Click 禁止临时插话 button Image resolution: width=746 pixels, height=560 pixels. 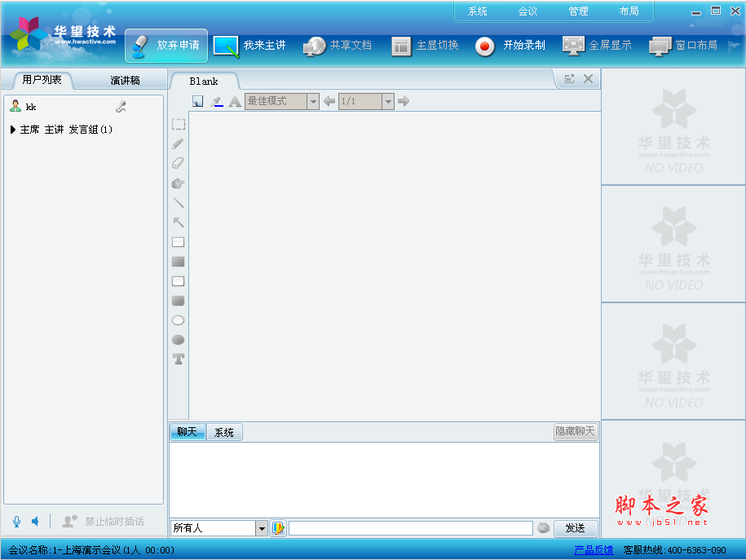pyautogui.click(x=104, y=522)
